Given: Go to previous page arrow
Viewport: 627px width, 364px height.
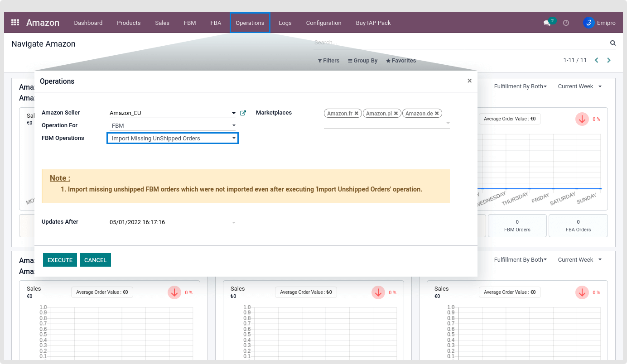Looking at the screenshot, I should (596, 60).
